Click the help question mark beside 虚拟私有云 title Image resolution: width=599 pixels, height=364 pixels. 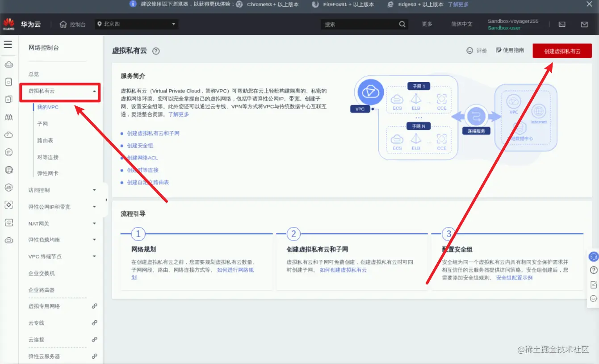coord(156,51)
